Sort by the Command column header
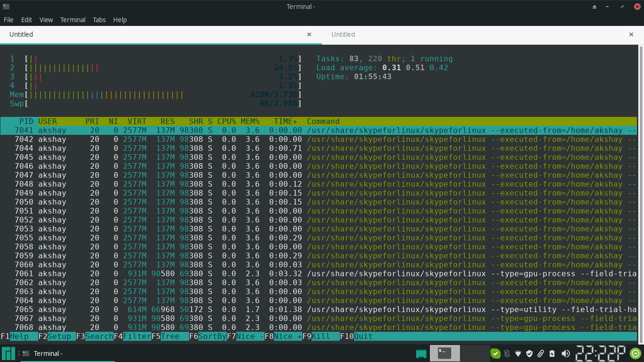The image size is (644, 362). coord(323,121)
